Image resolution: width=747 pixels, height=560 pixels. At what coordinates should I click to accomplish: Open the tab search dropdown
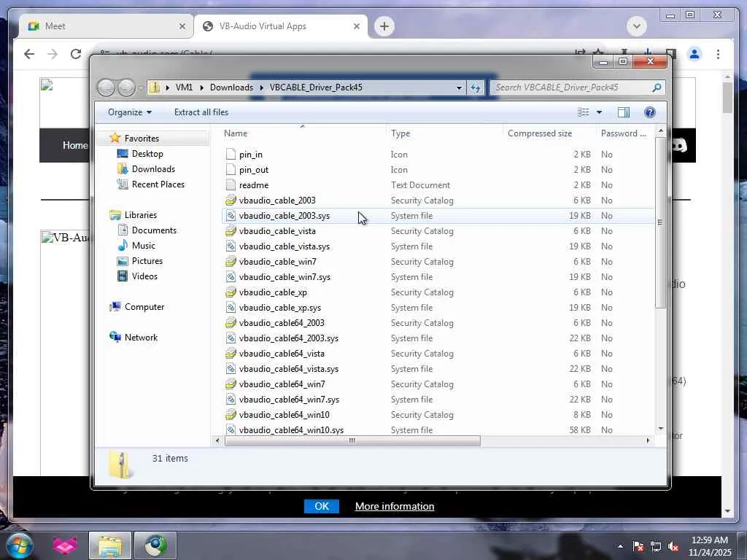(x=637, y=26)
